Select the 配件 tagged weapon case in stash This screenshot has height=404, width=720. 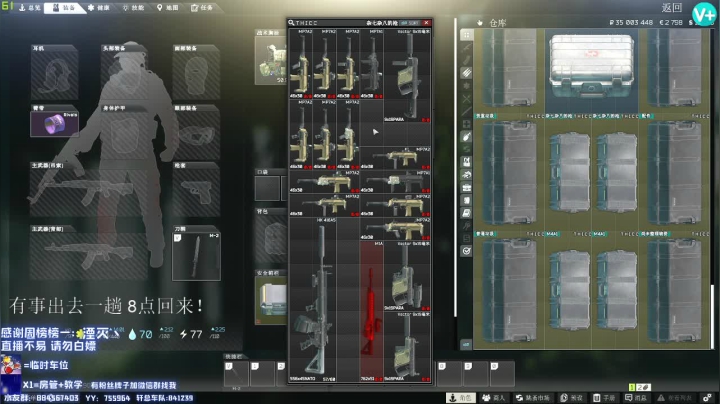[x=674, y=172]
